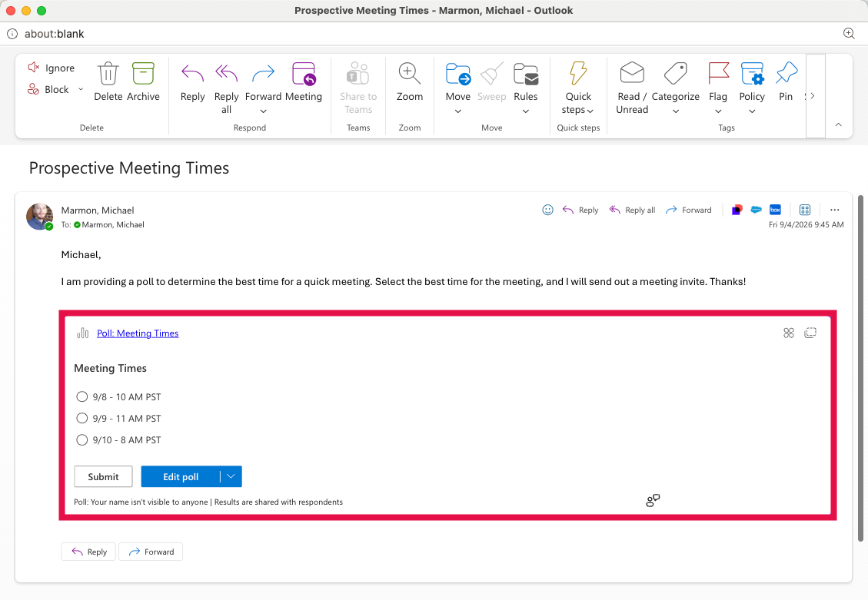The image size is (868, 600).
Task: Expand the Forward dropdown chevron in ribbon
Action: (263, 111)
